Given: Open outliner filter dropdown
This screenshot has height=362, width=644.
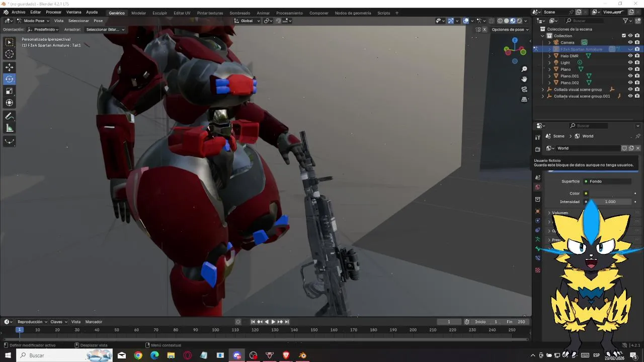Looking at the screenshot, I should [x=627, y=21].
